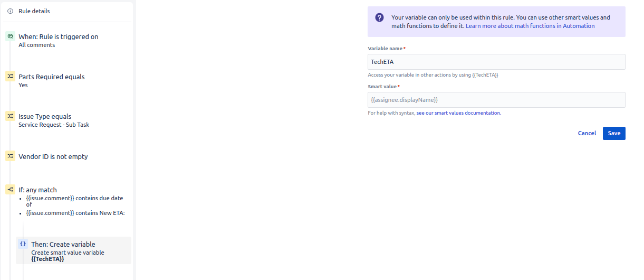
Task: Click the Save button
Action: click(x=614, y=133)
